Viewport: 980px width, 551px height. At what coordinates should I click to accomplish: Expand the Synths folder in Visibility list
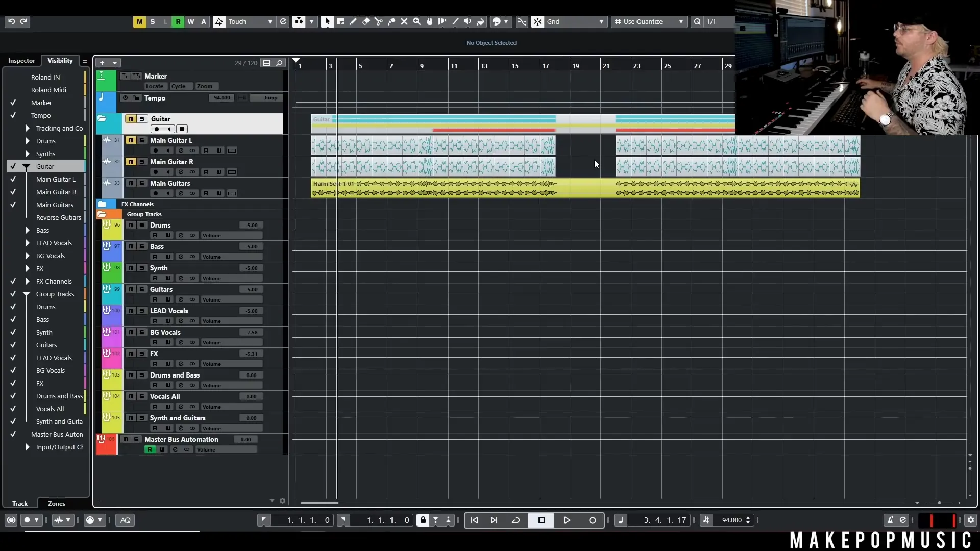(x=27, y=154)
